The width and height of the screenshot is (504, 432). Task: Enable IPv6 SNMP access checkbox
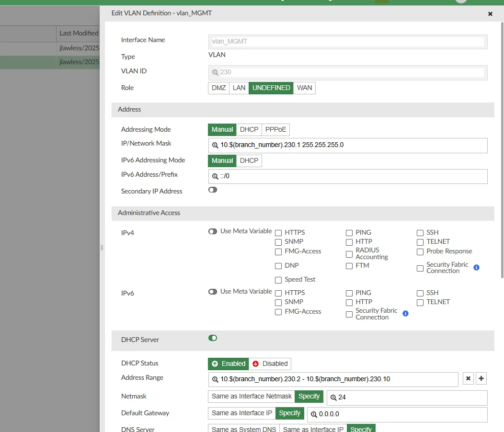point(278,303)
